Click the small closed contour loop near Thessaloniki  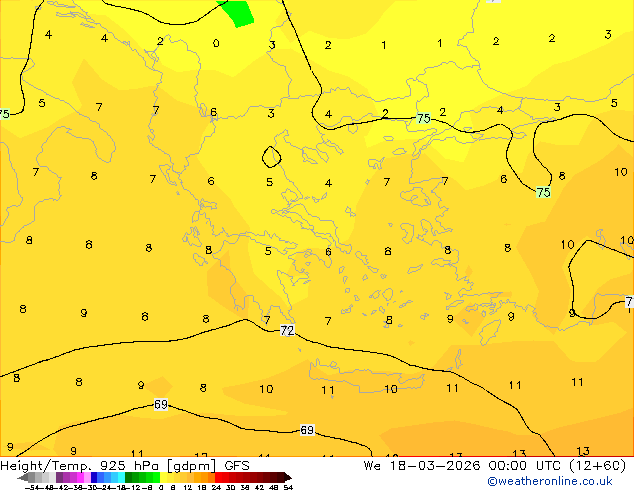[271, 157]
